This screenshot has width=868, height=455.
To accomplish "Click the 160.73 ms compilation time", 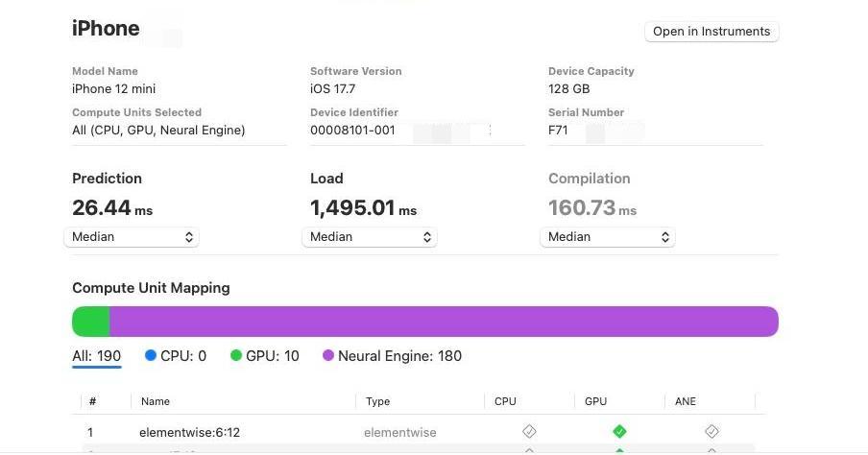I will click(x=592, y=208).
